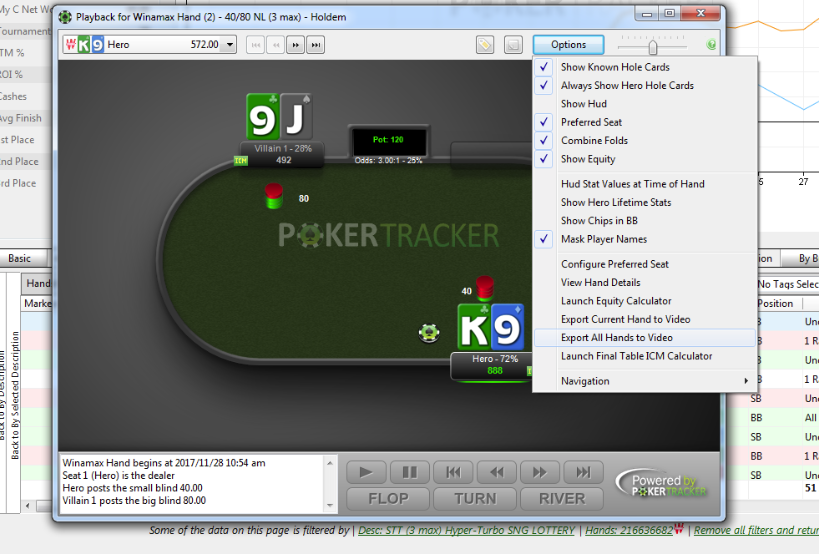Click the Villain's big blind chip stack

(x=274, y=196)
